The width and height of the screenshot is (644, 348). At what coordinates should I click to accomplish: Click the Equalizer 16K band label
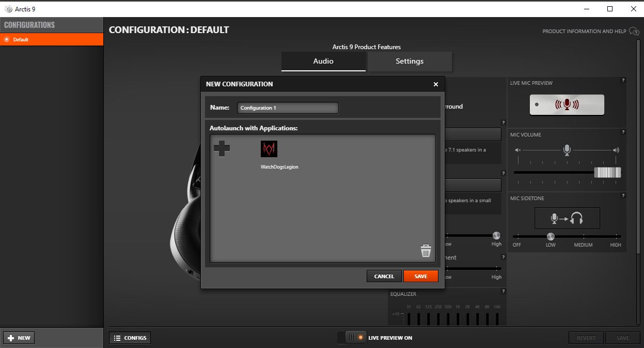click(497, 307)
